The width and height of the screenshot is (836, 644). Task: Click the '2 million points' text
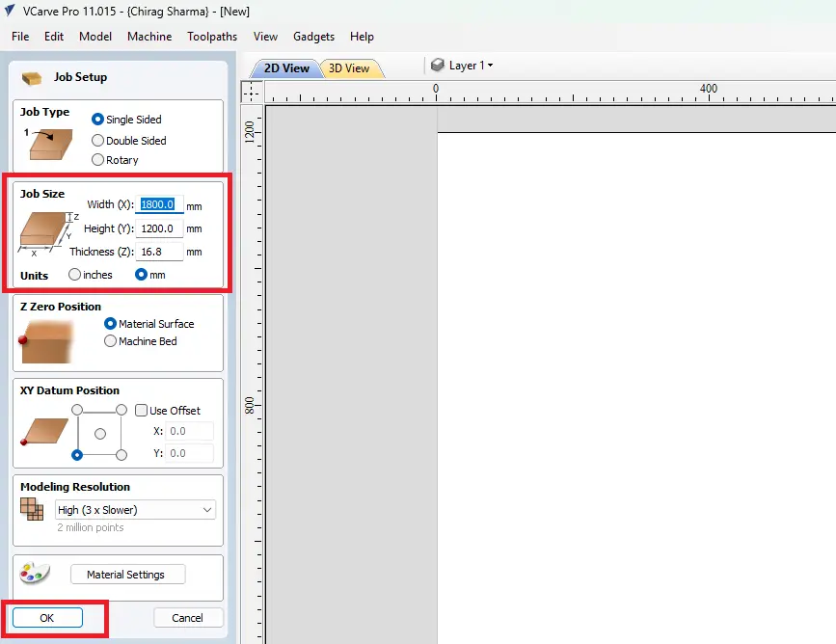click(x=91, y=527)
